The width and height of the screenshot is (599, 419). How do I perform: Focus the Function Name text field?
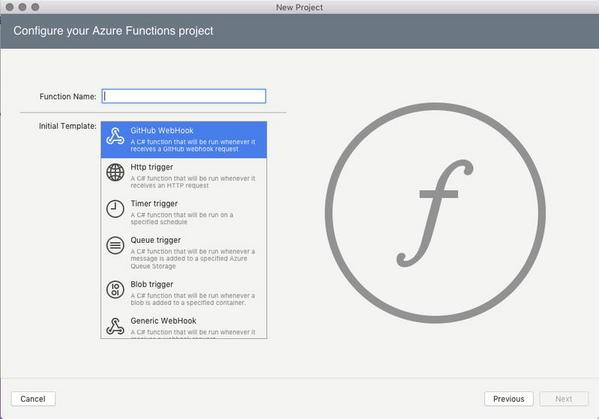coord(184,96)
